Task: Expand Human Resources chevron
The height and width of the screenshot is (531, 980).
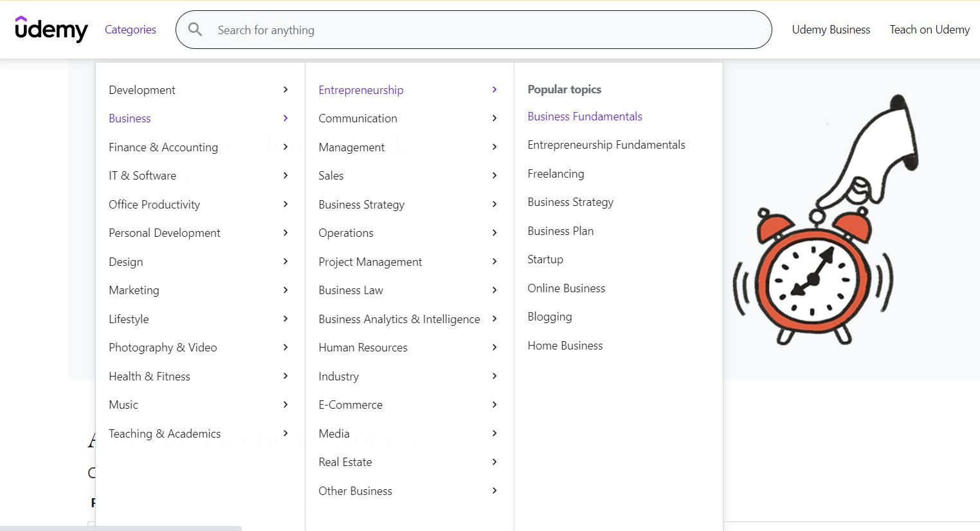Action: 495,347
